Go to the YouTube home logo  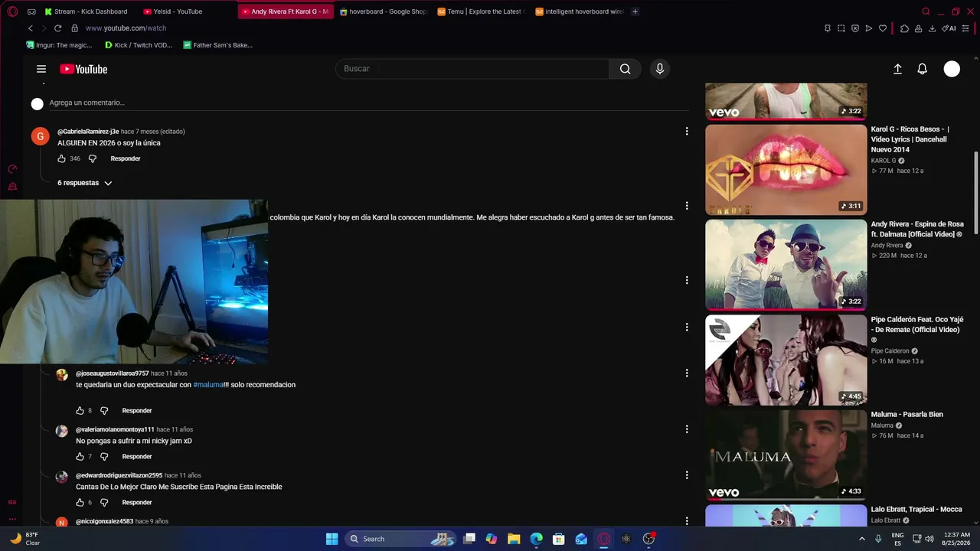coord(83,69)
